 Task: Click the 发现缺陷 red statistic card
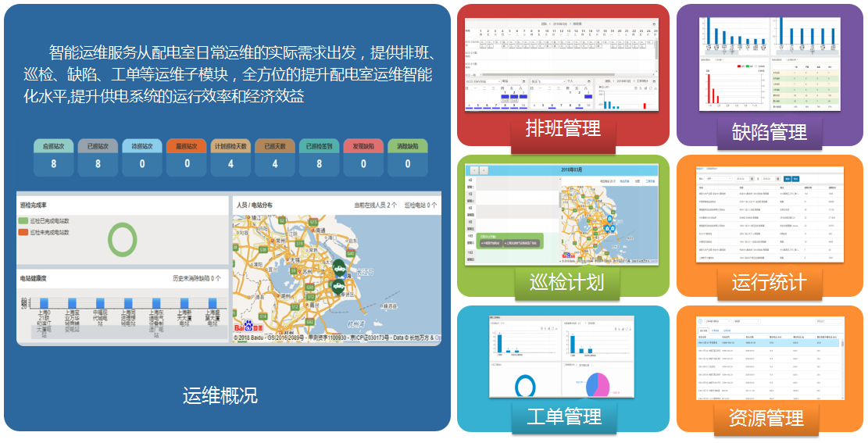tap(363, 157)
